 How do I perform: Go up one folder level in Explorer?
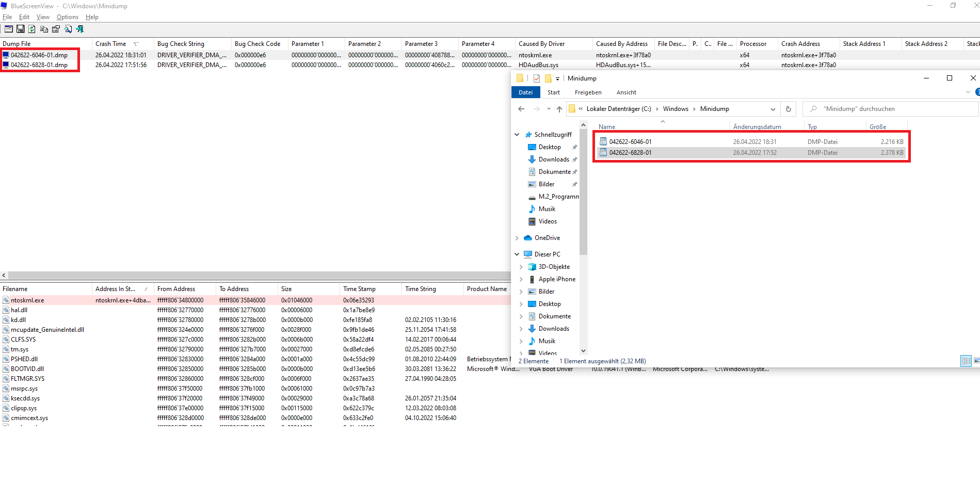click(559, 109)
